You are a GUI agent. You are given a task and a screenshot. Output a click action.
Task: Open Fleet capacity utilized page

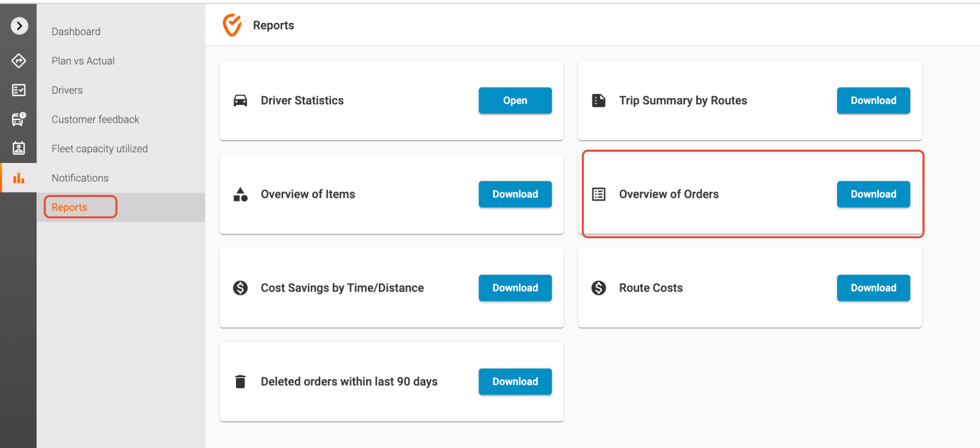point(100,149)
